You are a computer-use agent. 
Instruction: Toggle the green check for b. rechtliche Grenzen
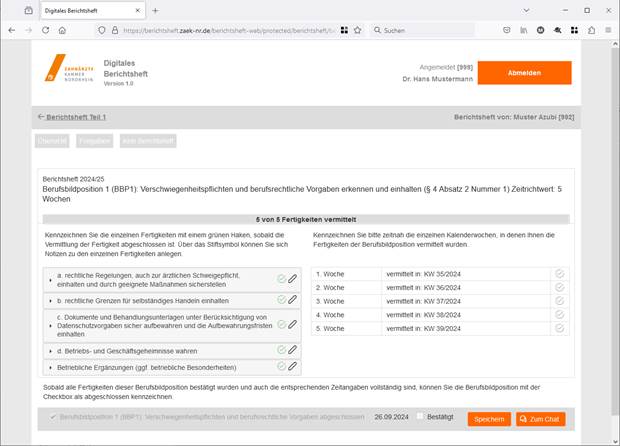282,300
